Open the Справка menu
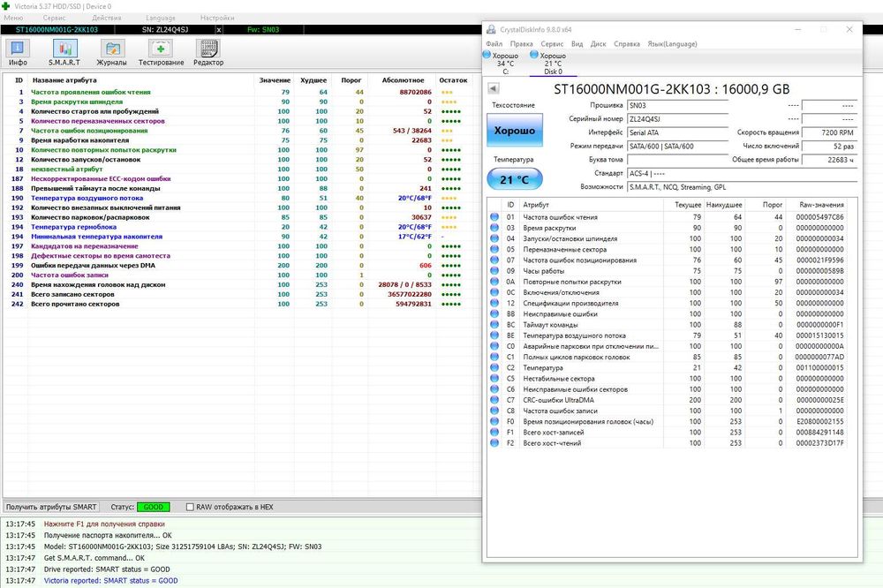This screenshot has width=883, height=588. [627, 44]
